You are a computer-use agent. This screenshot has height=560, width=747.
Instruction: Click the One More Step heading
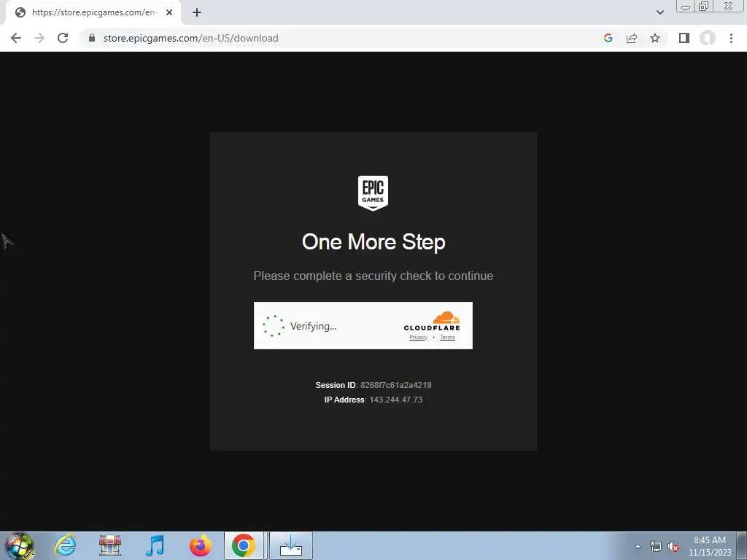pyautogui.click(x=373, y=242)
